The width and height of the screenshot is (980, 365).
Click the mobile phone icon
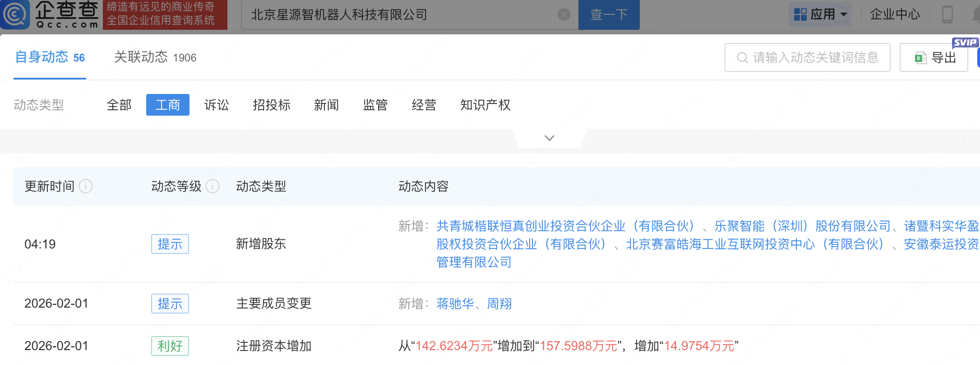pyautogui.click(x=947, y=14)
